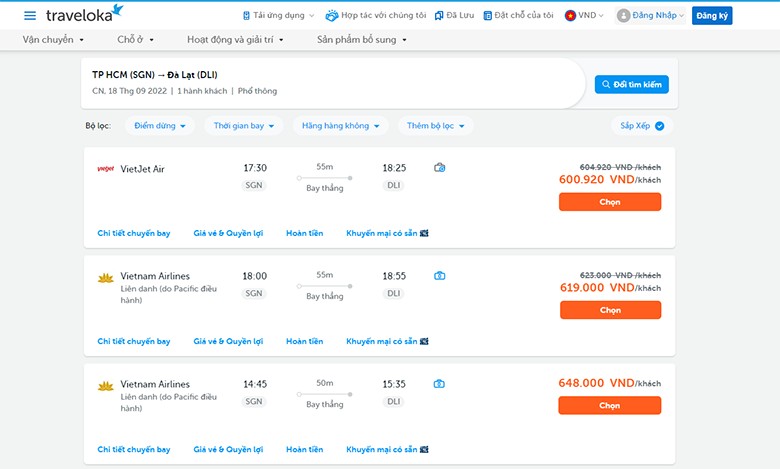The image size is (780, 469).
Task: Click Chọn for the 600.920 VND VietJet flight
Action: pyautogui.click(x=610, y=202)
